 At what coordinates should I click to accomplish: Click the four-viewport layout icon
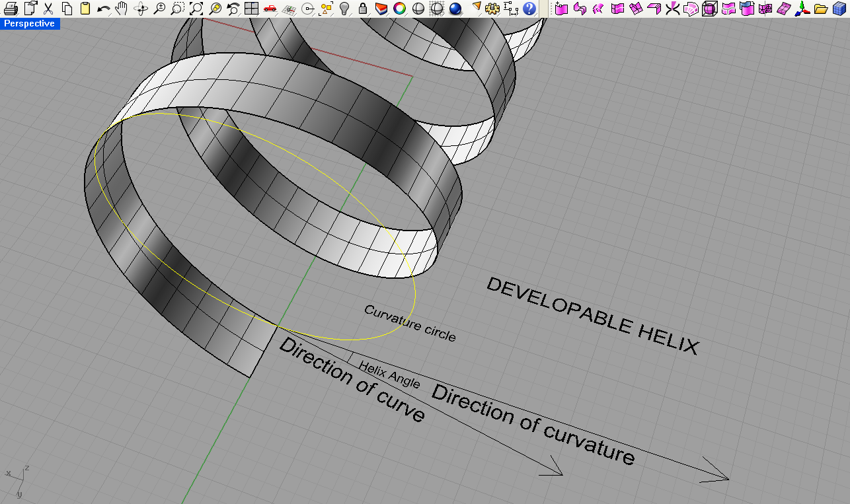[x=252, y=8]
